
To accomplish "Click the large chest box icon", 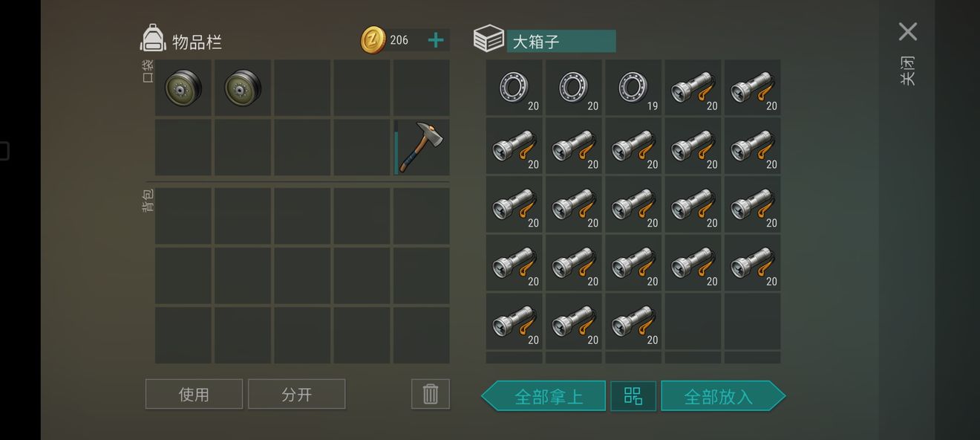I will click(489, 39).
